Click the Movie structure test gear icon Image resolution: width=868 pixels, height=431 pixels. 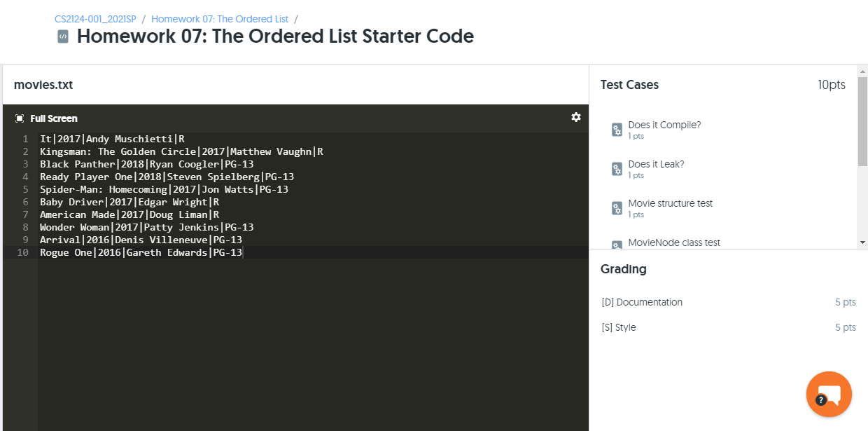[617, 208]
